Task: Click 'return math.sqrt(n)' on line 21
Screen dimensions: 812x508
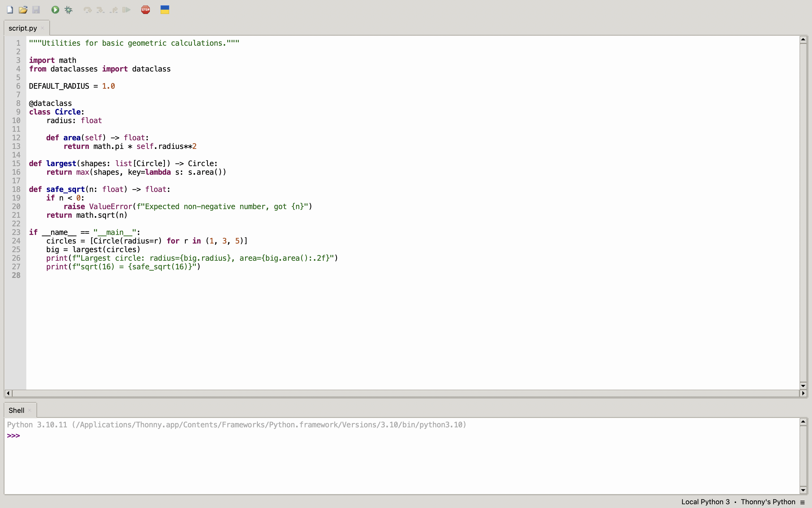Action: tap(87, 215)
